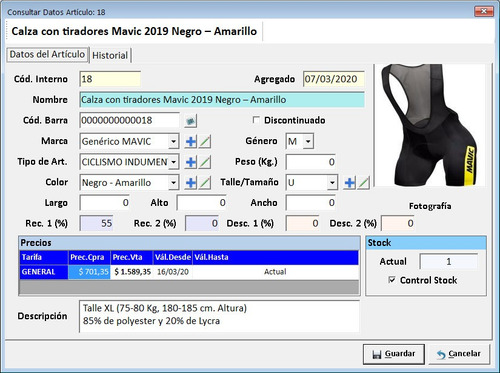This screenshot has width=500, height=373.
Task: Click the Ancho field
Action: (x=311, y=203)
